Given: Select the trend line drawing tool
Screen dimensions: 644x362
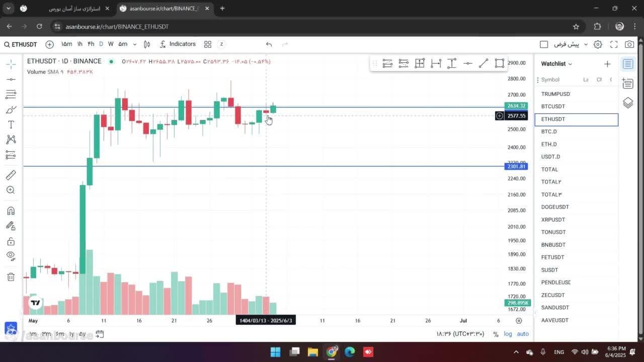Looking at the screenshot, I should pyautogui.click(x=11, y=79).
